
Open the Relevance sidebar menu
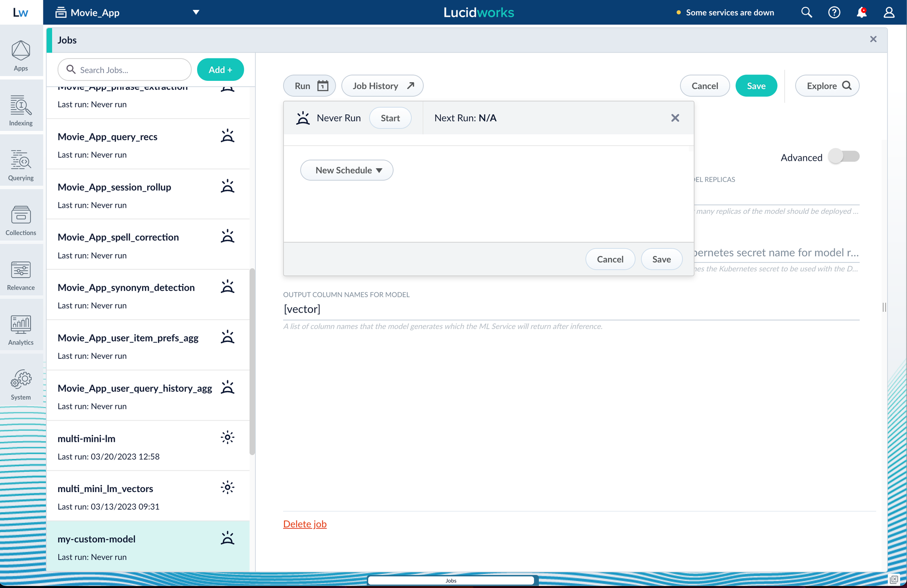pyautogui.click(x=21, y=274)
